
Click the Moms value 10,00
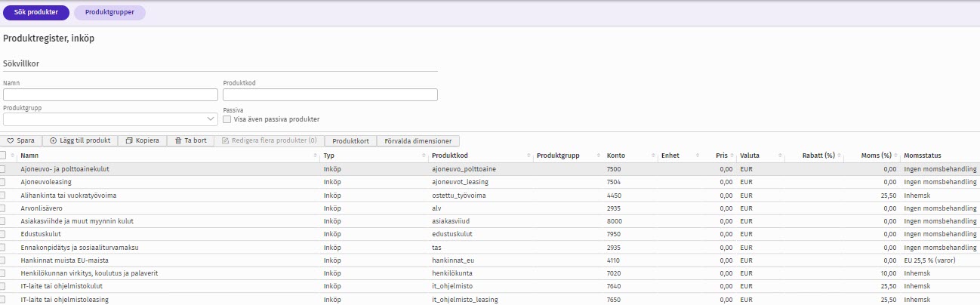click(x=888, y=273)
